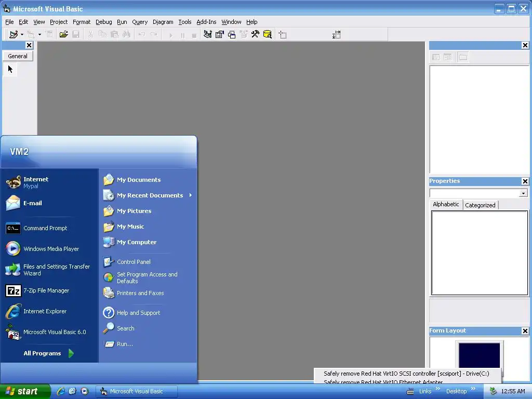The width and height of the screenshot is (532, 399).
Task: Open the Project menu
Action: point(59,22)
